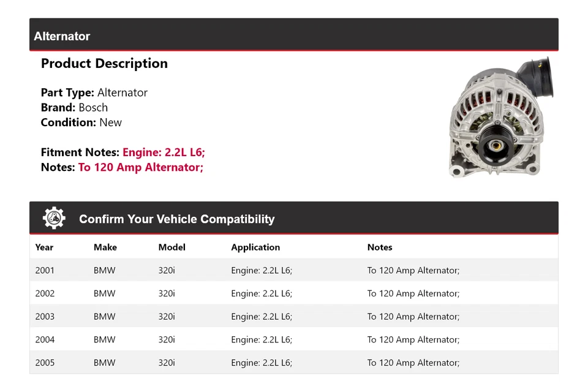The image size is (588, 392).
Task: Click the Make column header
Action: coord(105,247)
